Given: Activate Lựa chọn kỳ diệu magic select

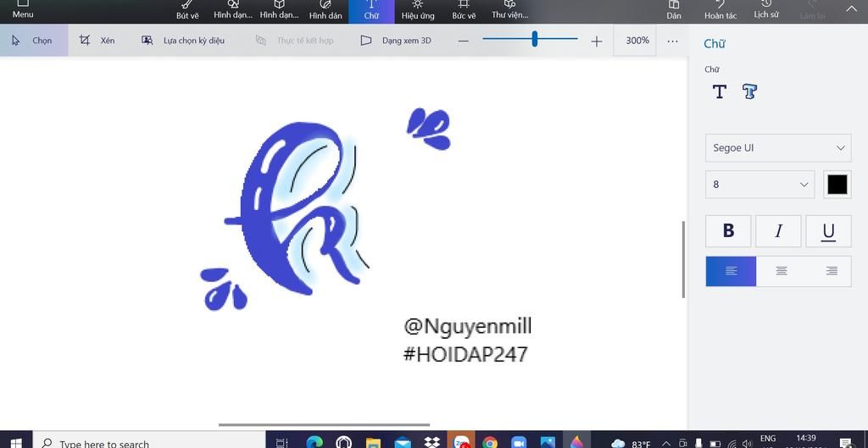Looking at the screenshot, I should (183, 41).
